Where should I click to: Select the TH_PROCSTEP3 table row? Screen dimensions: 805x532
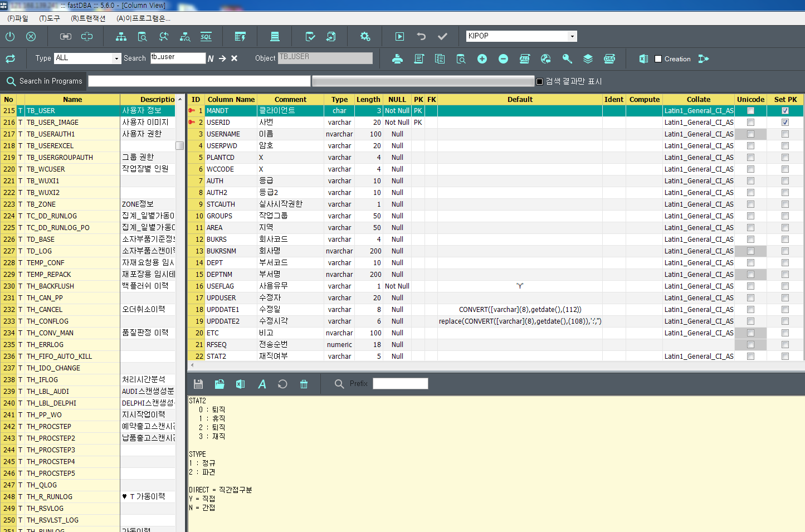click(88, 450)
